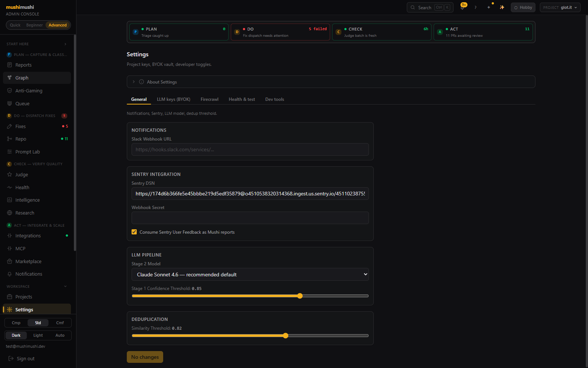Open the PROJECT glot.it selector
This screenshot has width=588, height=368.
pos(560,7)
